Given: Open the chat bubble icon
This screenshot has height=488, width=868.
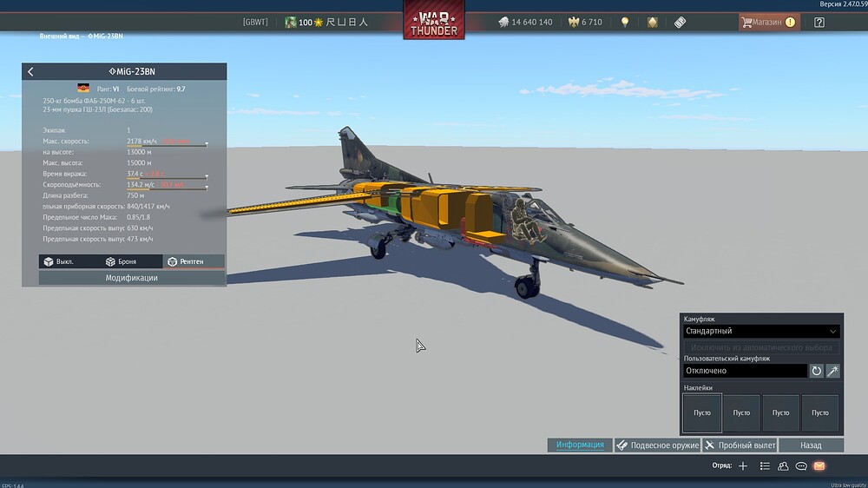Looking at the screenshot, I should point(801,465).
